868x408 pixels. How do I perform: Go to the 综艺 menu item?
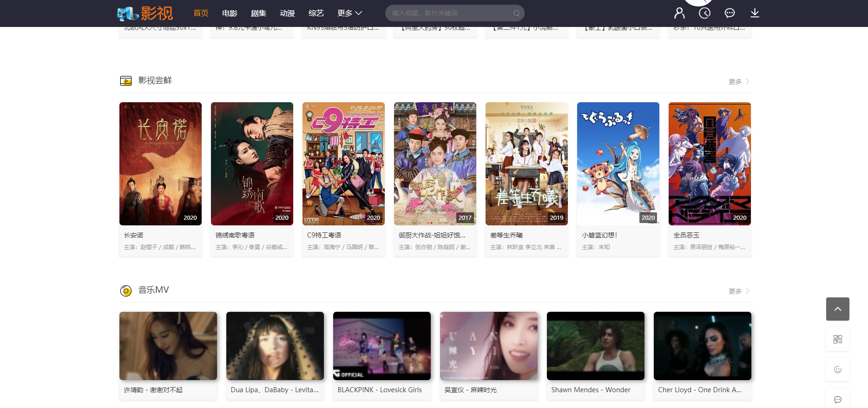(x=316, y=13)
